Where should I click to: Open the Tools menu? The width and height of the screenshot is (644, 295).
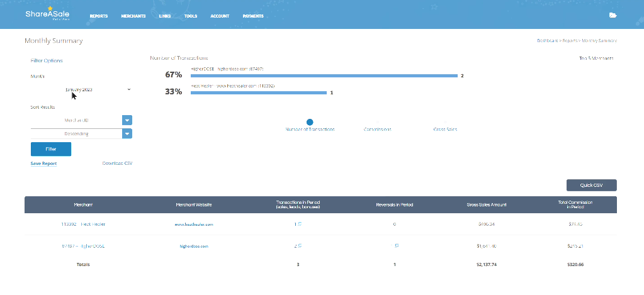coord(191,16)
